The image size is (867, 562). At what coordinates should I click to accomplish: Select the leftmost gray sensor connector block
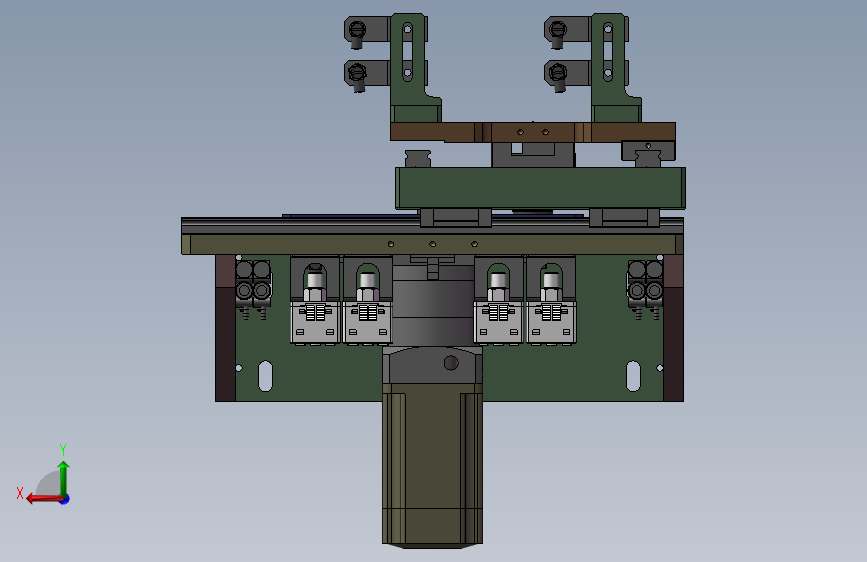(315, 323)
